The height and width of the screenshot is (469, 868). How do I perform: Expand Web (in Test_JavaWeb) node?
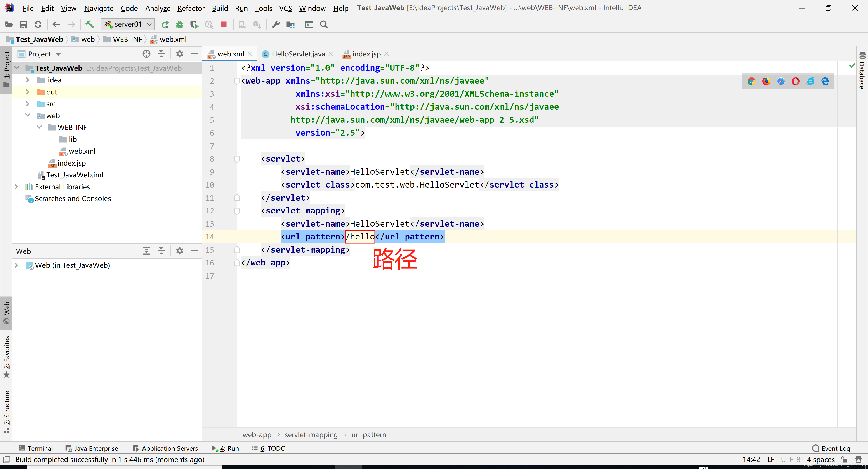pos(16,265)
